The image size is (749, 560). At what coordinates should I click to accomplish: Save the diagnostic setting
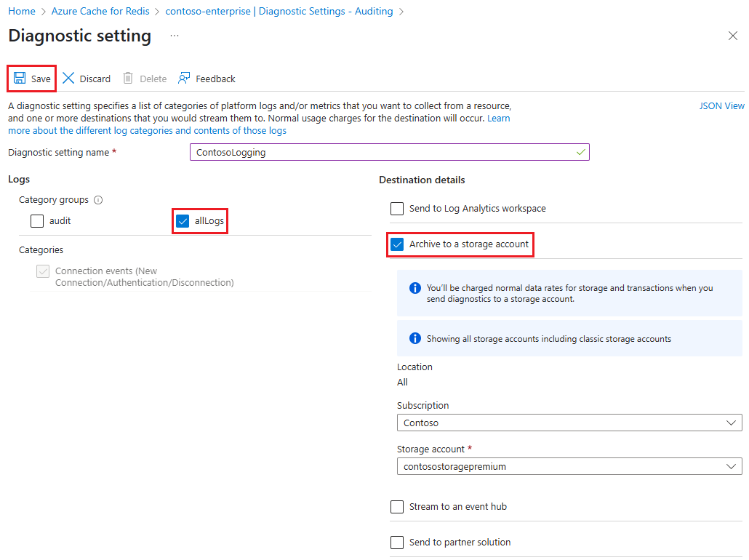31,78
